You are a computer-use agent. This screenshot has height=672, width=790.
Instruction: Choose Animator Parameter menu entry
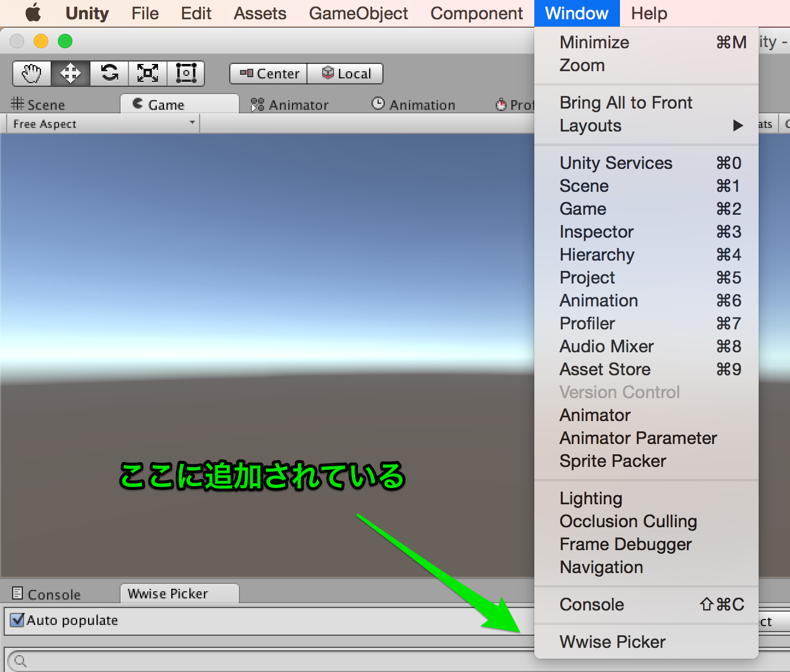point(646,438)
